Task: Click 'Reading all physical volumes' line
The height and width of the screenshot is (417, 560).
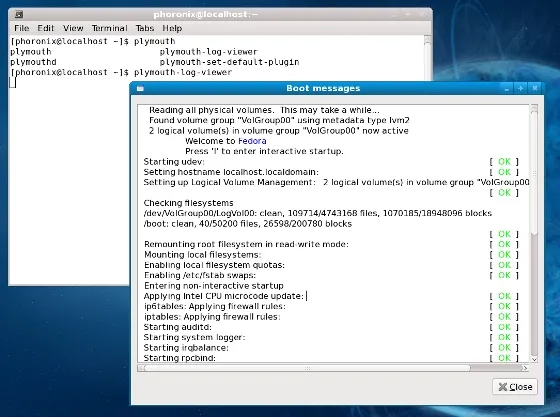Action: (x=264, y=110)
